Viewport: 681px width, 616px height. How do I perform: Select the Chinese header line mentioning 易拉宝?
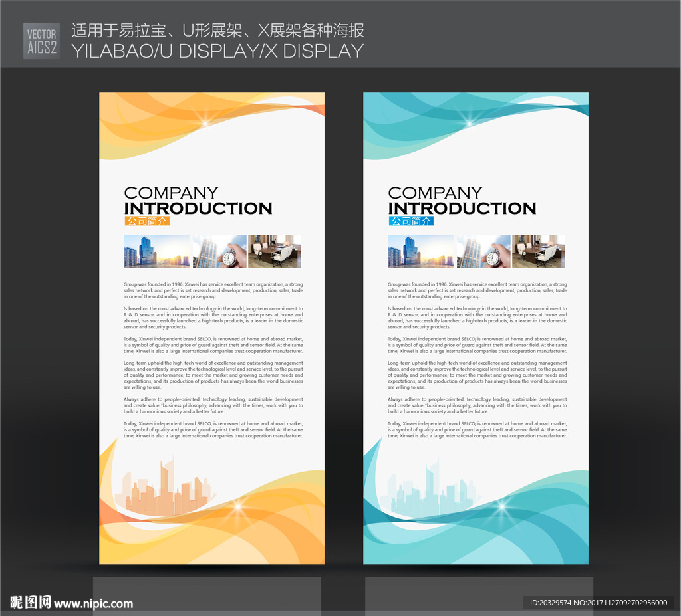[217, 31]
